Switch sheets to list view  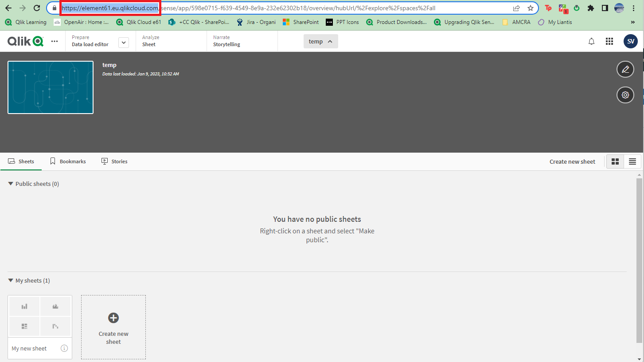click(632, 161)
